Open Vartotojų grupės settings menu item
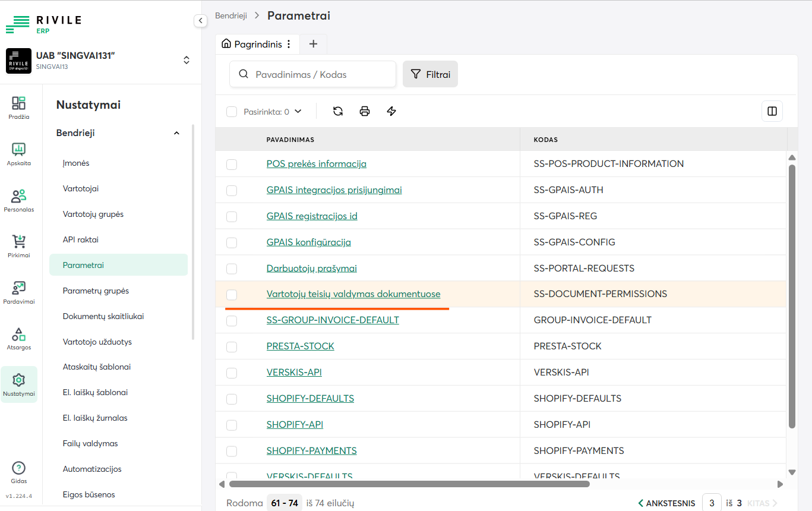 pos(93,214)
